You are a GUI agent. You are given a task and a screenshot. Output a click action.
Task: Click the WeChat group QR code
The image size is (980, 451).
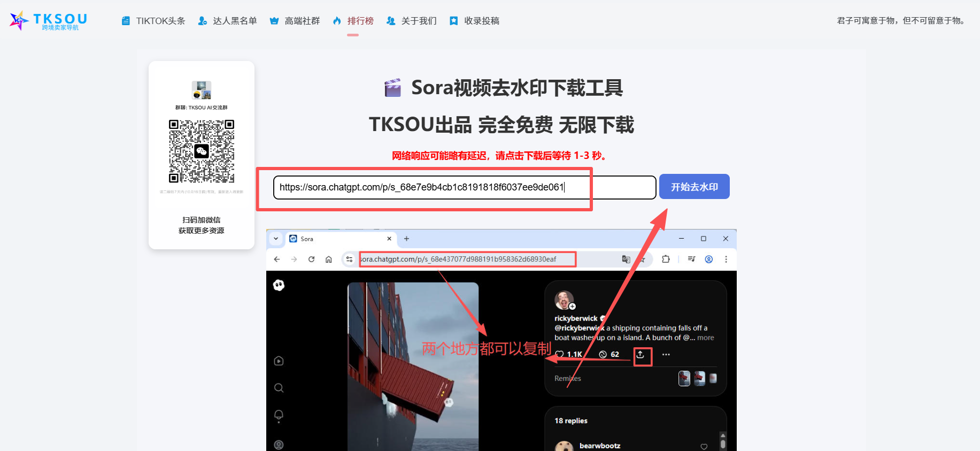click(202, 151)
